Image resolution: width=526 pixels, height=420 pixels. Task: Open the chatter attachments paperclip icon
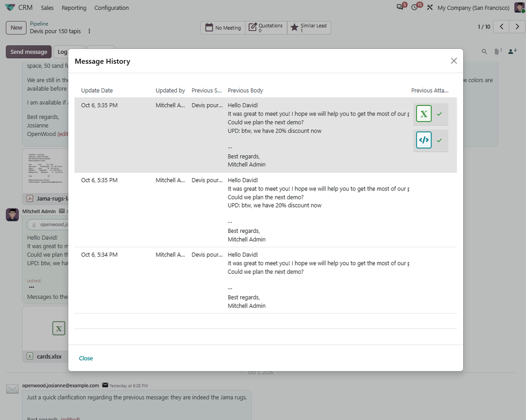coord(498,51)
